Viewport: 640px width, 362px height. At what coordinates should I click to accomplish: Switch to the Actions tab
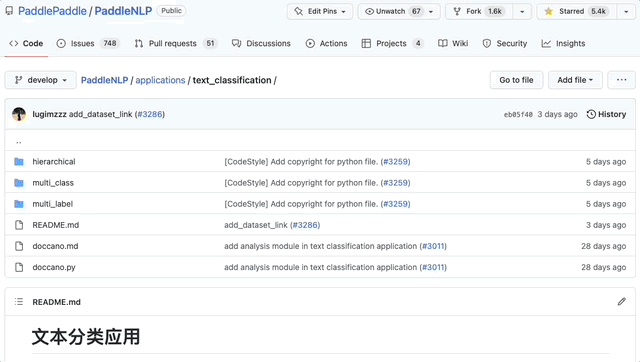coord(327,43)
